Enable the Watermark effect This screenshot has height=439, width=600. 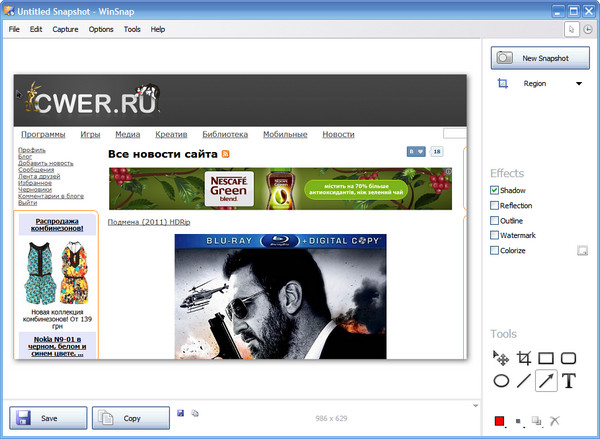point(495,235)
